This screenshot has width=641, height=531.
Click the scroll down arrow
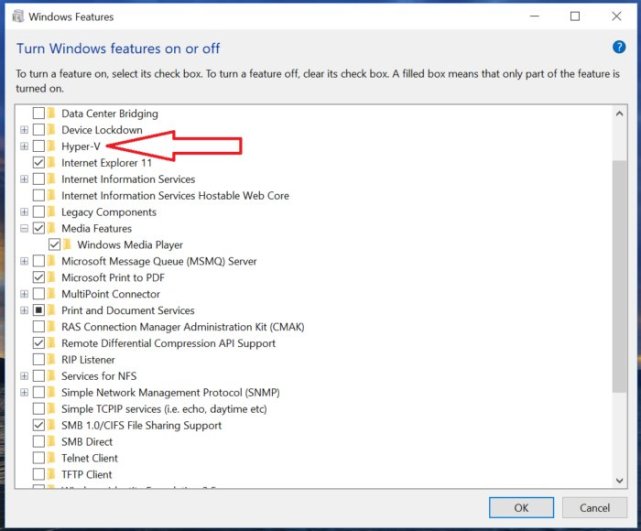click(x=619, y=480)
